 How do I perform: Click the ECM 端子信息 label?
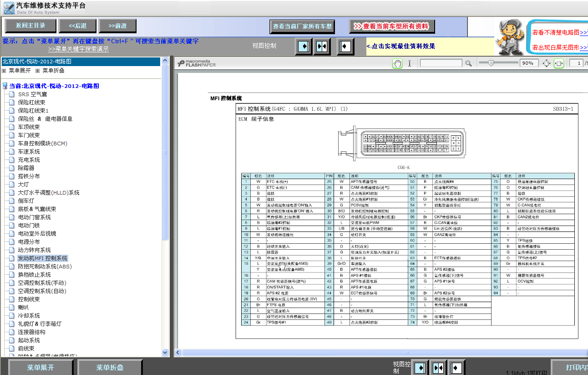(256, 119)
